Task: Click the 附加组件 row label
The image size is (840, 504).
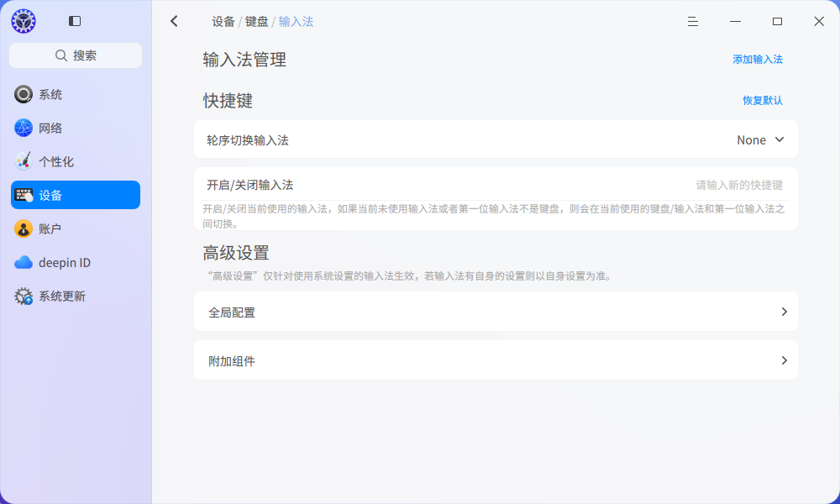Action: pyautogui.click(x=232, y=361)
